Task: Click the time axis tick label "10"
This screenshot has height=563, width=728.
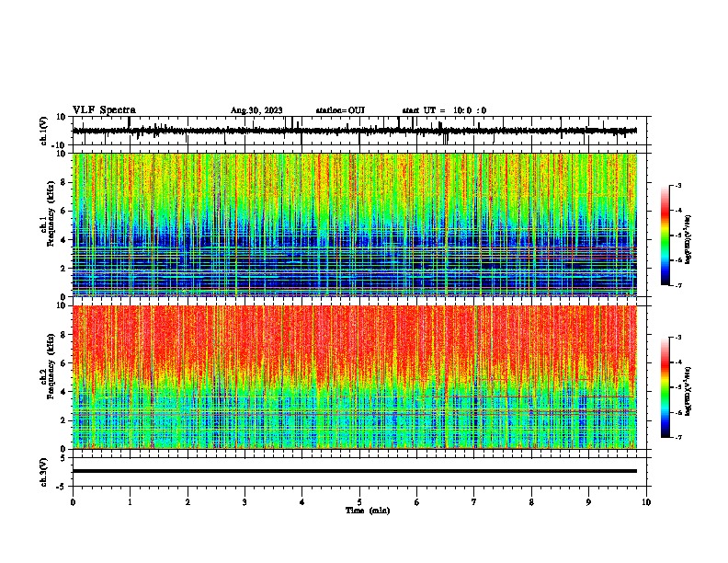Action: [646, 502]
